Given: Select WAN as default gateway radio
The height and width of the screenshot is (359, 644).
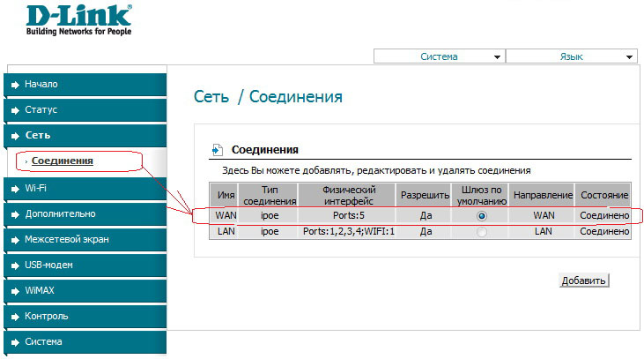Looking at the screenshot, I should tap(482, 216).
